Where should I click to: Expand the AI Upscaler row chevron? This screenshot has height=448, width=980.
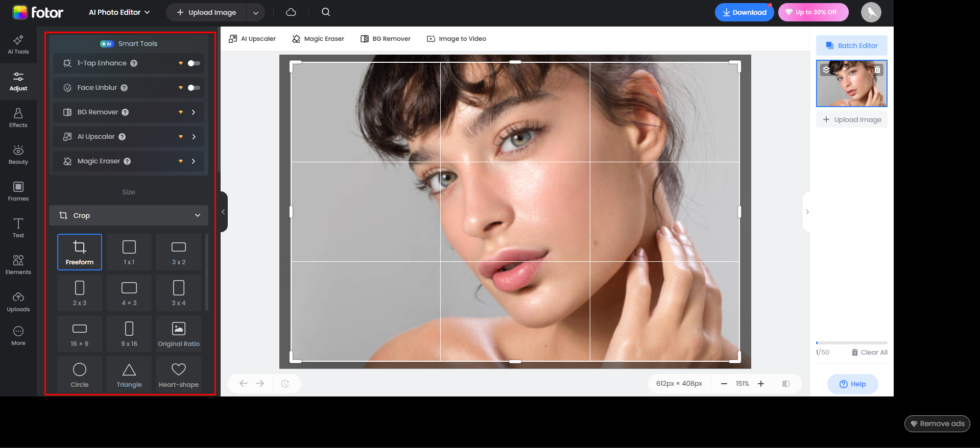(194, 137)
